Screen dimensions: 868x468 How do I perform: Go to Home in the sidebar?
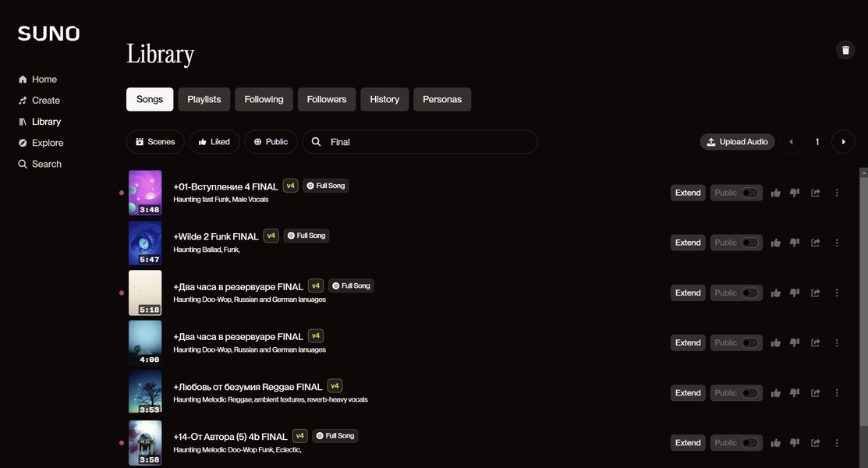point(37,80)
